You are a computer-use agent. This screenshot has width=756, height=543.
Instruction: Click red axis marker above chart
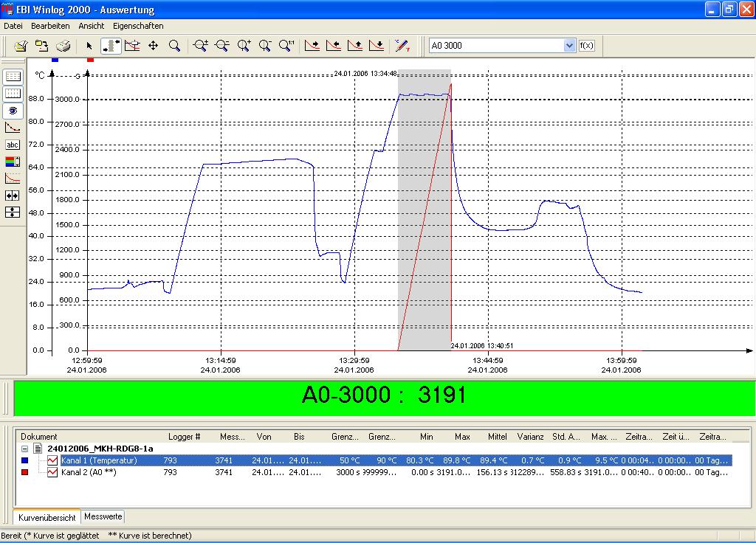[x=90, y=60]
